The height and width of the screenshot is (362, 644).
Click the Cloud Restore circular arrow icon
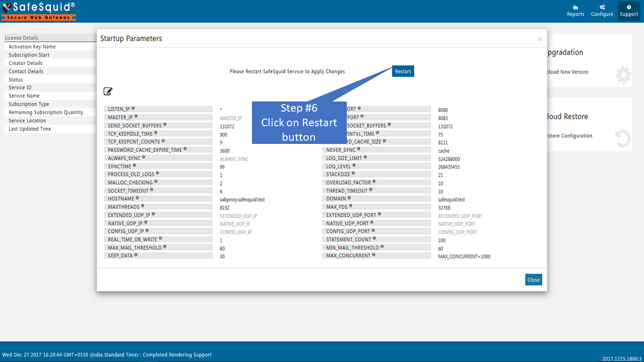pos(623,139)
